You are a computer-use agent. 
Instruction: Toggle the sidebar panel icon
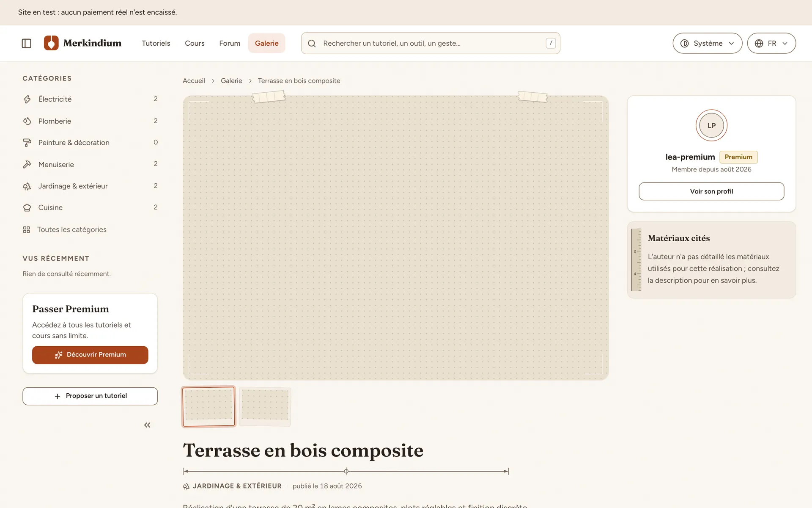tap(26, 43)
